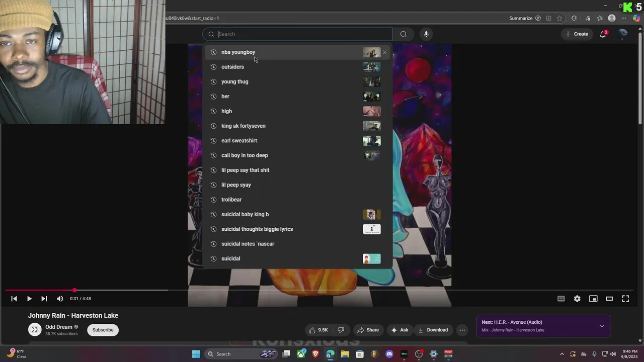Click the YouTube search magnifier button
Image resolution: width=644 pixels, height=362 pixels.
click(403, 34)
